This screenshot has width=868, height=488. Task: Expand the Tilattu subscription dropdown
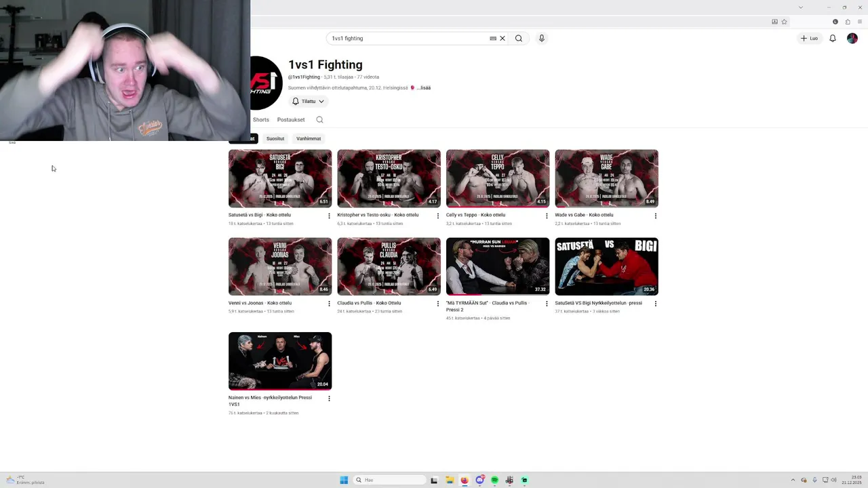(x=309, y=102)
